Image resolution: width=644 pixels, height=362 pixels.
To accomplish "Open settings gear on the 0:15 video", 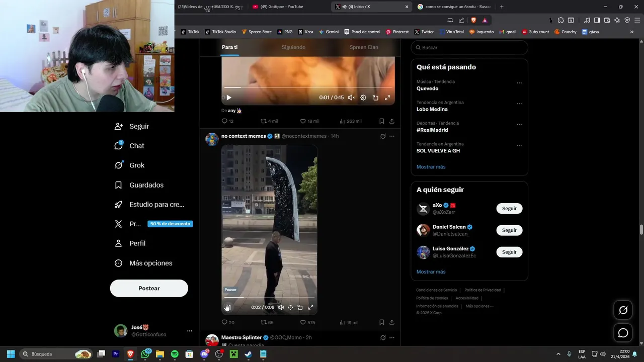I will click(363, 98).
